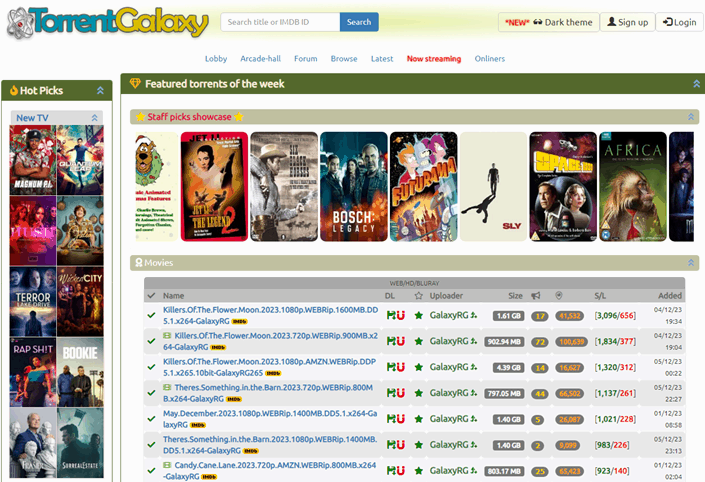The image size is (705, 482).
Task: Open the Magnum P.I. poster thumbnail
Action: coord(33,160)
